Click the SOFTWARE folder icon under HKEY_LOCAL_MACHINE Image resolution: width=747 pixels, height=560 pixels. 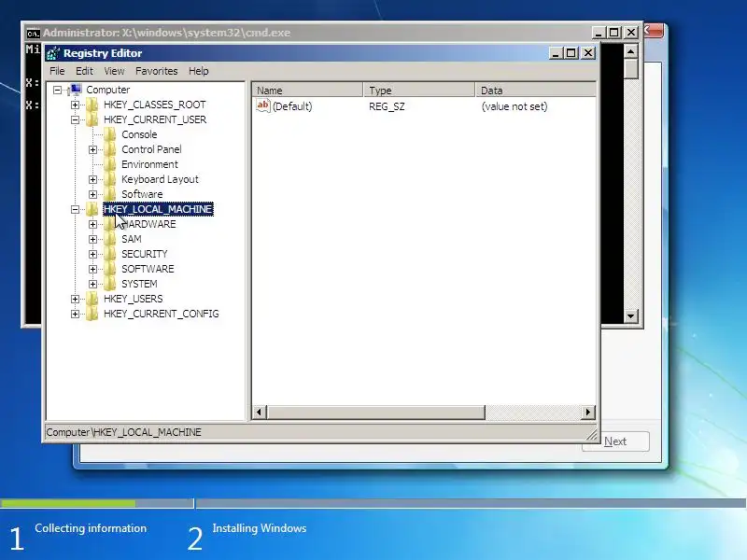pos(109,269)
